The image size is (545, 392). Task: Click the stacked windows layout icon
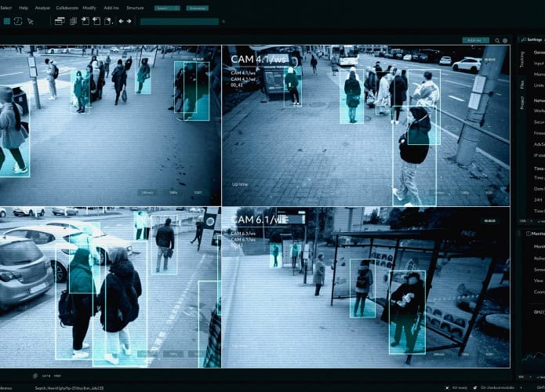(60, 21)
